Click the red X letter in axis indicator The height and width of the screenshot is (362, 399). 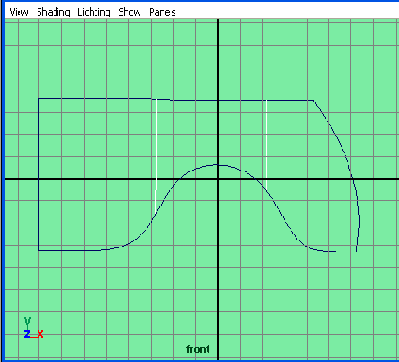click(40, 334)
